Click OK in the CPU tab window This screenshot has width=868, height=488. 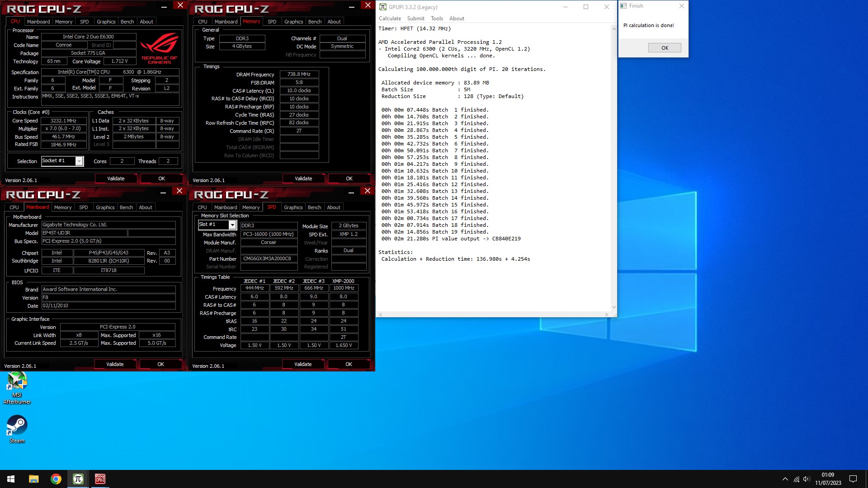pyautogui.click(x=161, y=178)
